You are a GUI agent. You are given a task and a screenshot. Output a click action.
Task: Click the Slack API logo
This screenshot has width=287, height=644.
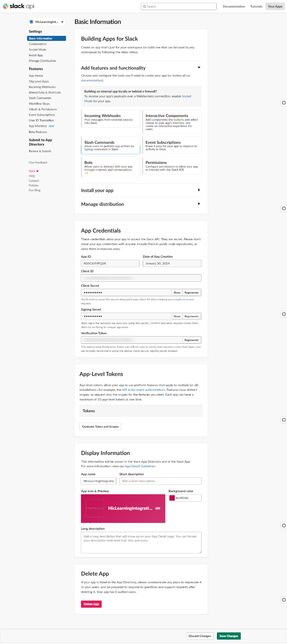tap(19, 6)
